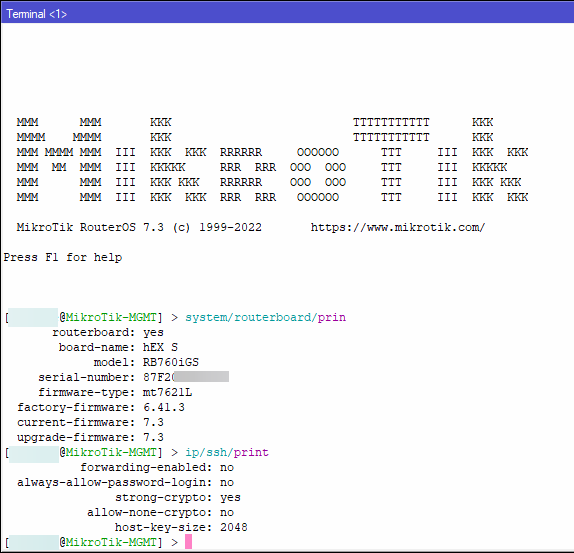This screenshot has width=574, height=553.
Task: Click the board-name value hEX S
Action: pos(160,347)
